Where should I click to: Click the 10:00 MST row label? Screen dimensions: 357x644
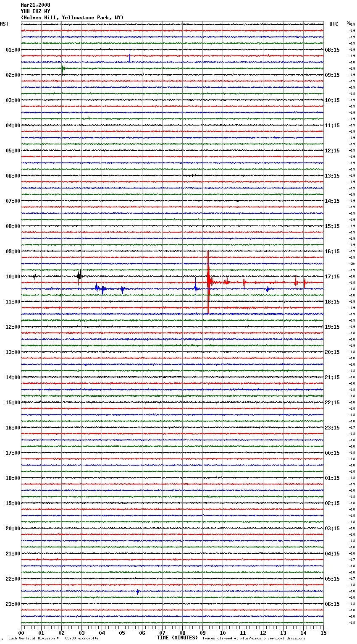coord(13,277)
